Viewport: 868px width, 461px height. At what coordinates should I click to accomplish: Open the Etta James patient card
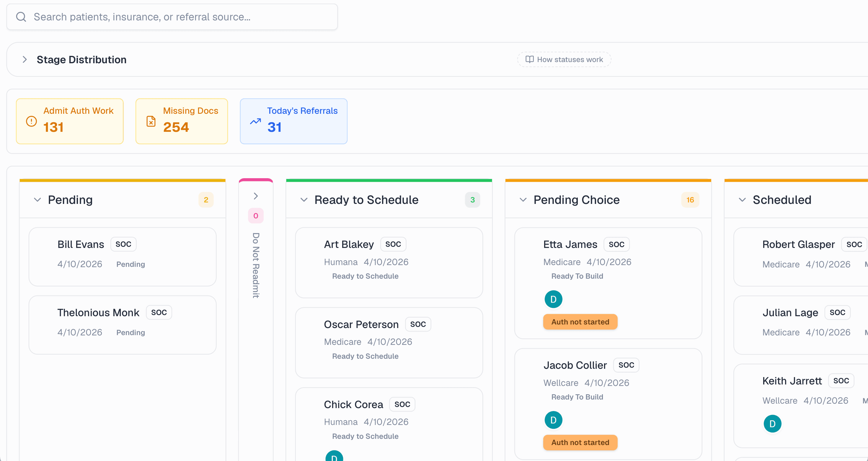(608, 283)
